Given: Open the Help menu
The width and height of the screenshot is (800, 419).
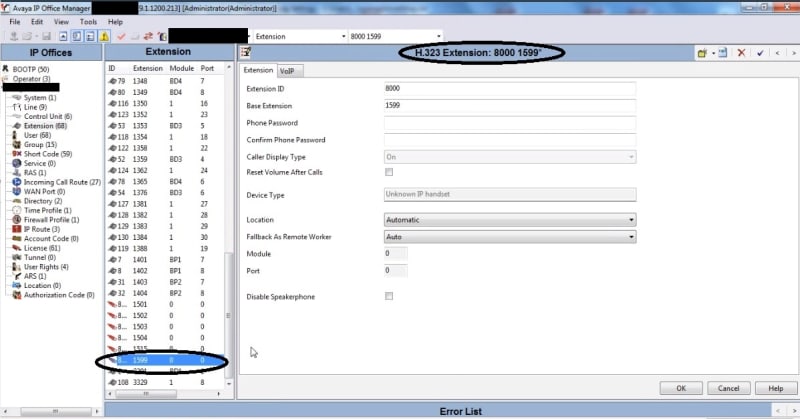Looking at the screenshot, I should point(115,22).
